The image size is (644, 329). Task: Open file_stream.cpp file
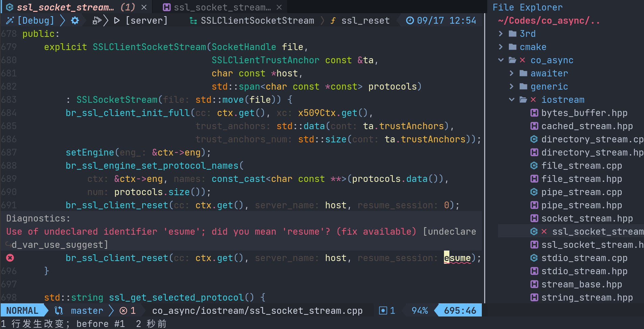pyautogui.click(x=581, y=166)
